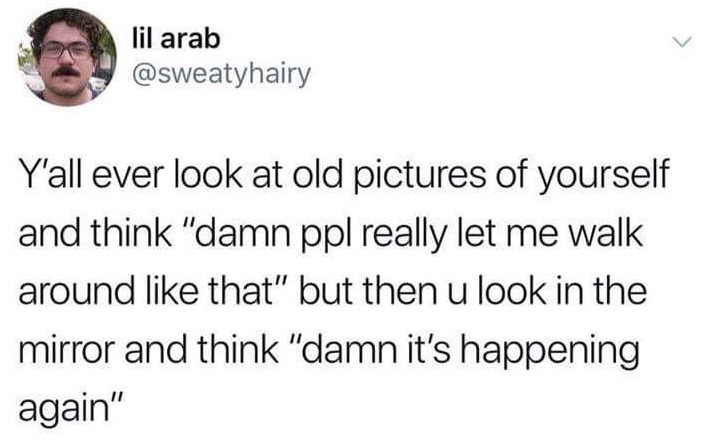Select the word "yourself" in the tweet
This screenshot has width=701, height=445.
[606, 176]
